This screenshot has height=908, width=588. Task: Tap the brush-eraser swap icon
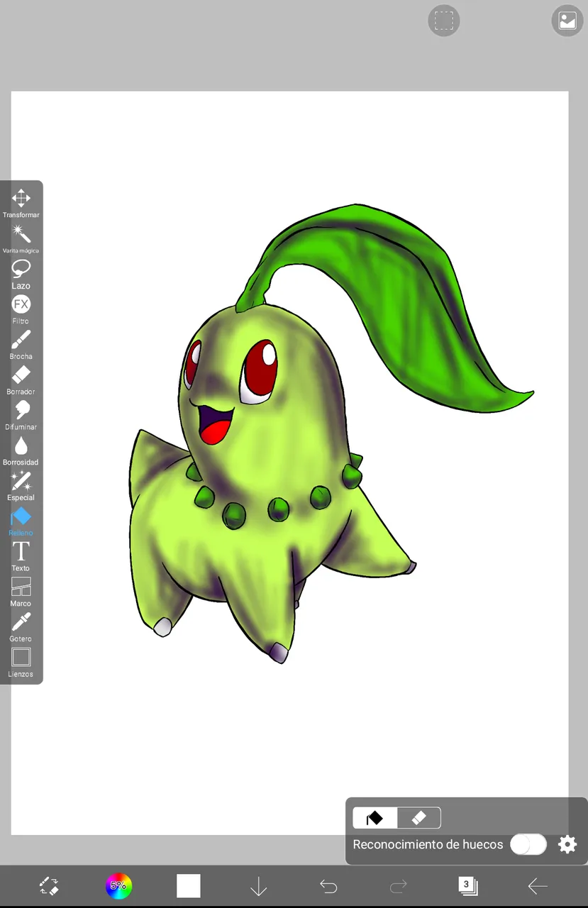pyautogui.click(x=48, y=885)
